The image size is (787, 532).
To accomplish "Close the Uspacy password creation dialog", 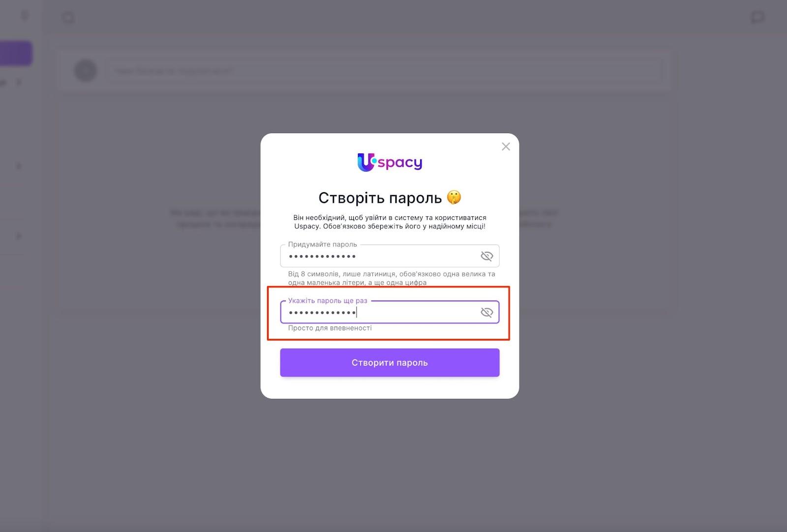I will (x=506, y=147).
